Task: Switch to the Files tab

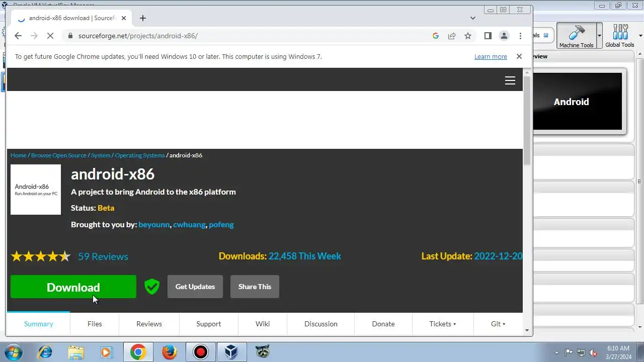Action: (x=95, y=324)
